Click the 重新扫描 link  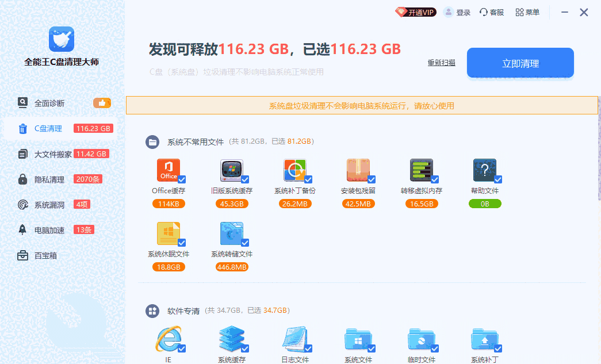[x=441, y=63]
